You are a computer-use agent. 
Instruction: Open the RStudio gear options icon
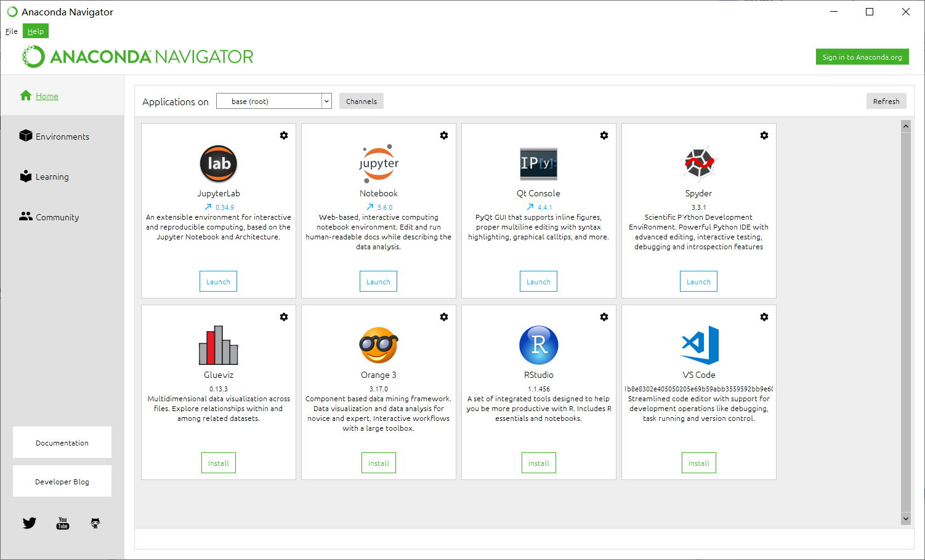[604, 317]
